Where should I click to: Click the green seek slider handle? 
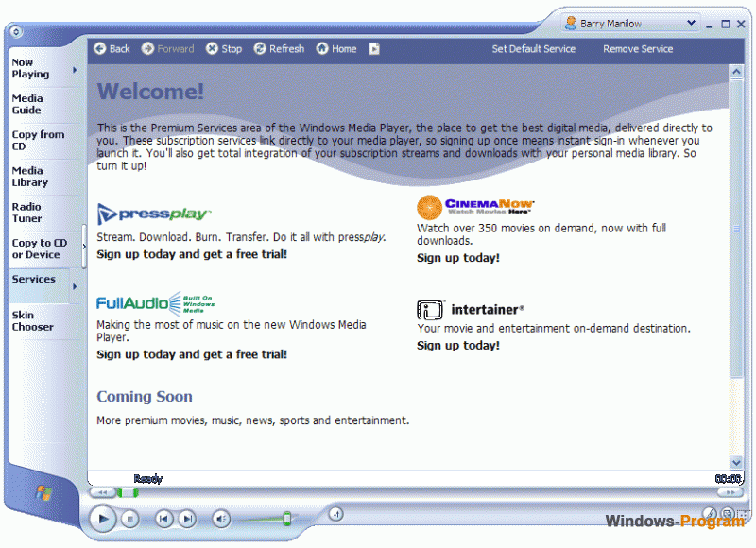point(128,492)
